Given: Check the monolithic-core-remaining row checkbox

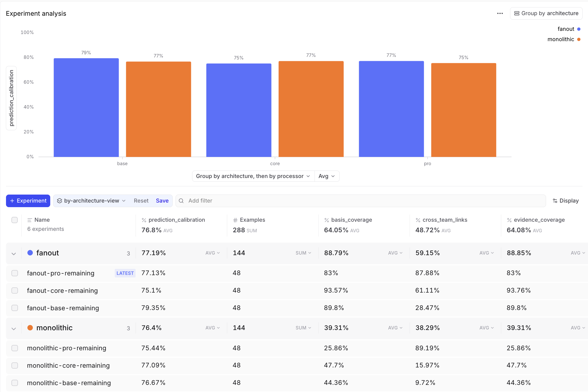Looking at the screenshot, I should point(15,365).
